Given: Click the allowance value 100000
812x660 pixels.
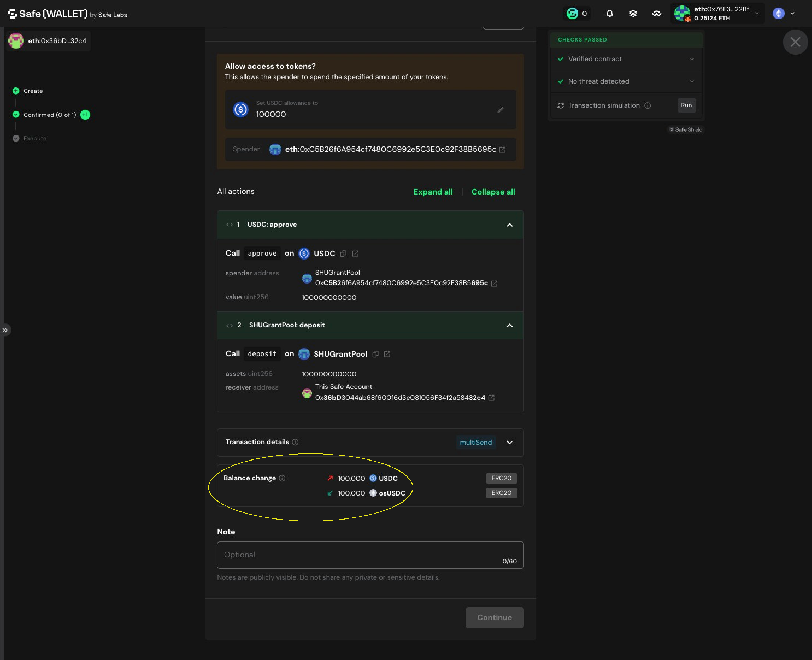Looking at the screenshot, I should (271, 114).
